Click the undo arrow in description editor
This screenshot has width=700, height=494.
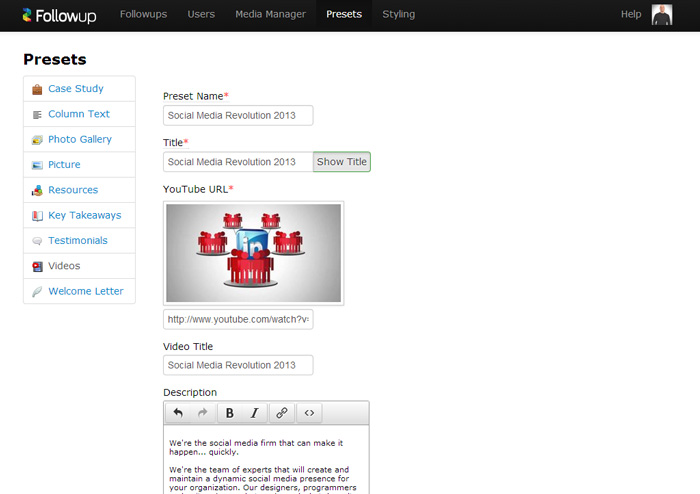[178, 413]
